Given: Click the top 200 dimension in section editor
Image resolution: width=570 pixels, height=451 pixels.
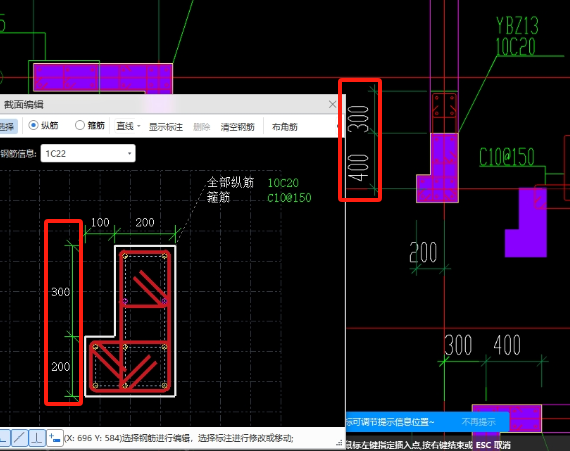Looking at the screenshot, I should point(145,222).
